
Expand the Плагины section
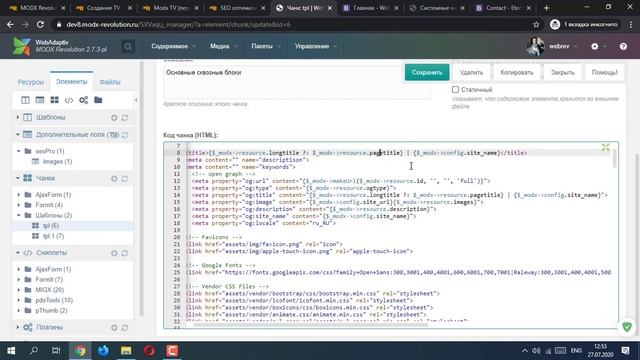pos(18,327)
